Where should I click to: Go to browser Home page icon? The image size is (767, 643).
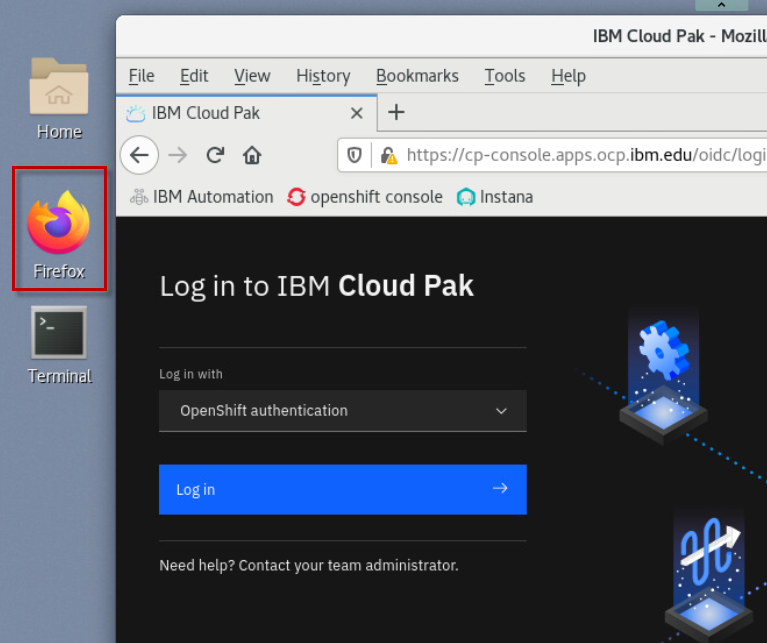[x=252, y=155]
